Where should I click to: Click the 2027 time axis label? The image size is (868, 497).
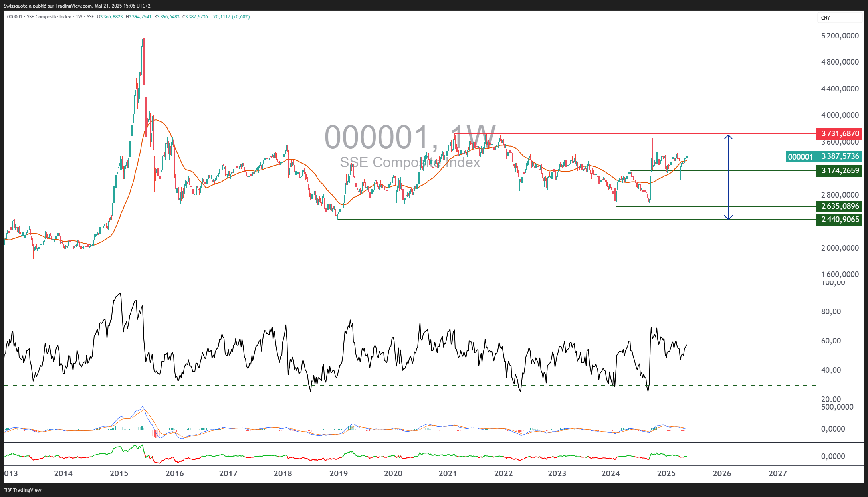tap(778, 473)
